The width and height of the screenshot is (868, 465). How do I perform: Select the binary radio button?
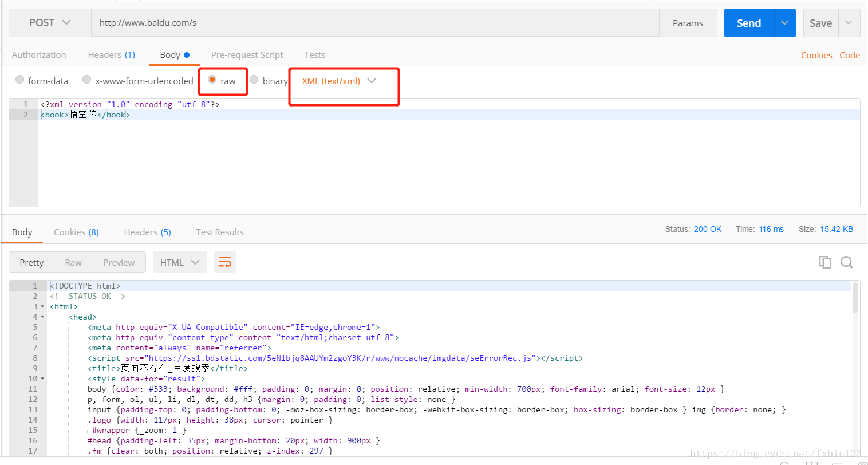point(254,80)
